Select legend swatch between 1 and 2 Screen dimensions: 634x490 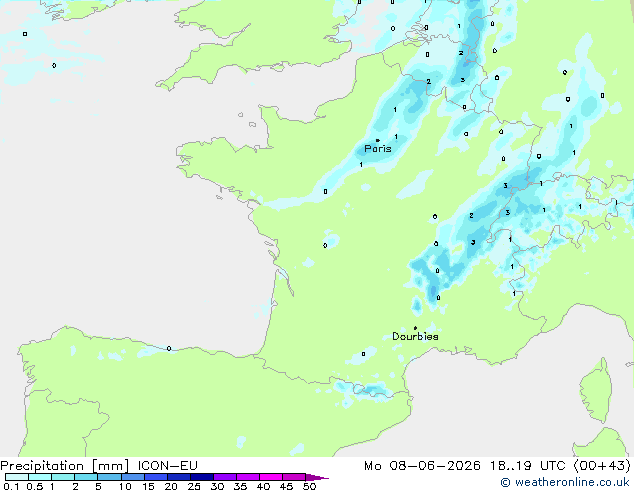[x=63, y=477]
